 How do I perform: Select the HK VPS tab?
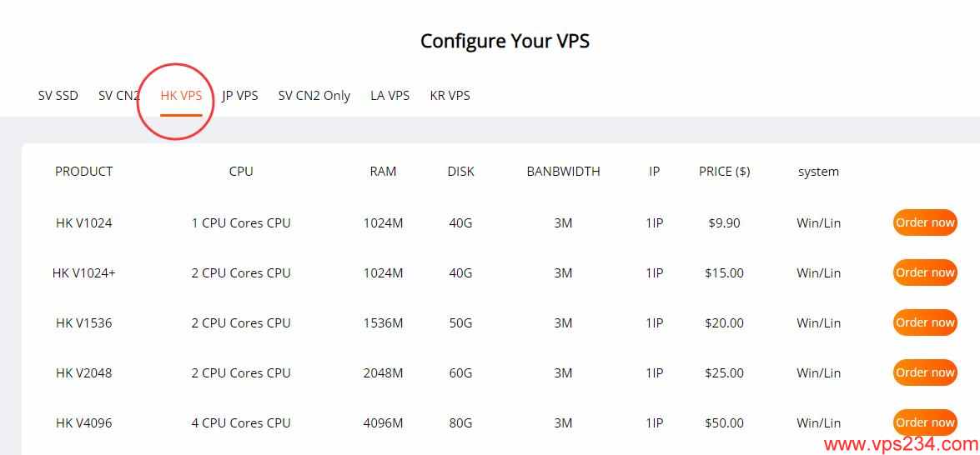point(181,96)
